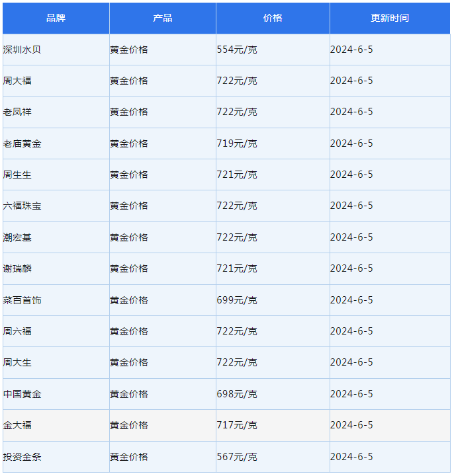Image resolution: width=454 pixels, height=476 pixels.
Task: Select the 六福珠宝 brand cell
Action: (x=22, y=206)
